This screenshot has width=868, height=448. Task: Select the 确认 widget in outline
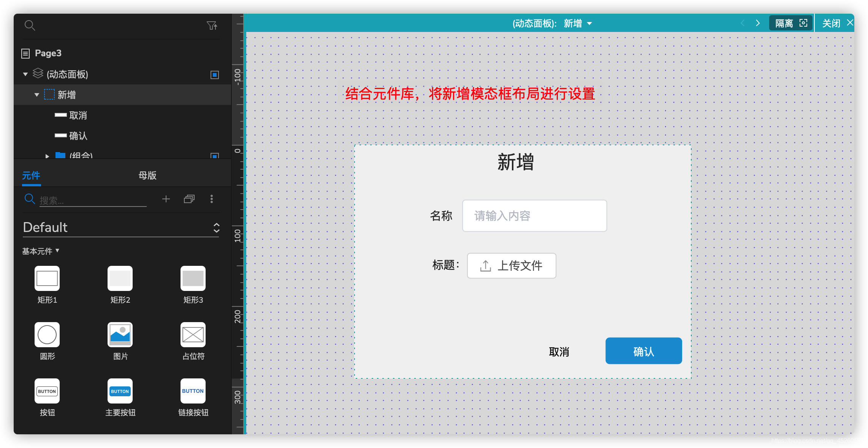pyautogui.click(x=122, y=136)
